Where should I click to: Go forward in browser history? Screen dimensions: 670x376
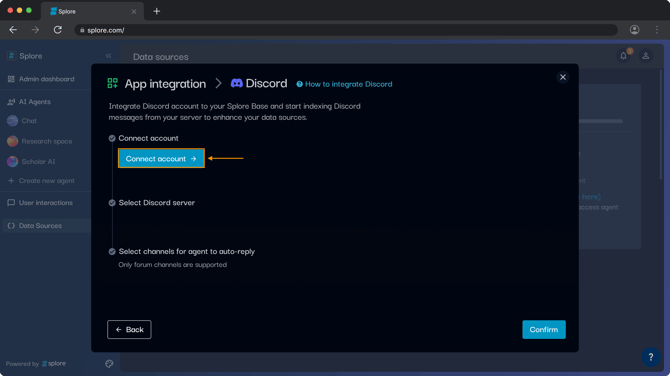pyautogui.click(x=35, y=30)
